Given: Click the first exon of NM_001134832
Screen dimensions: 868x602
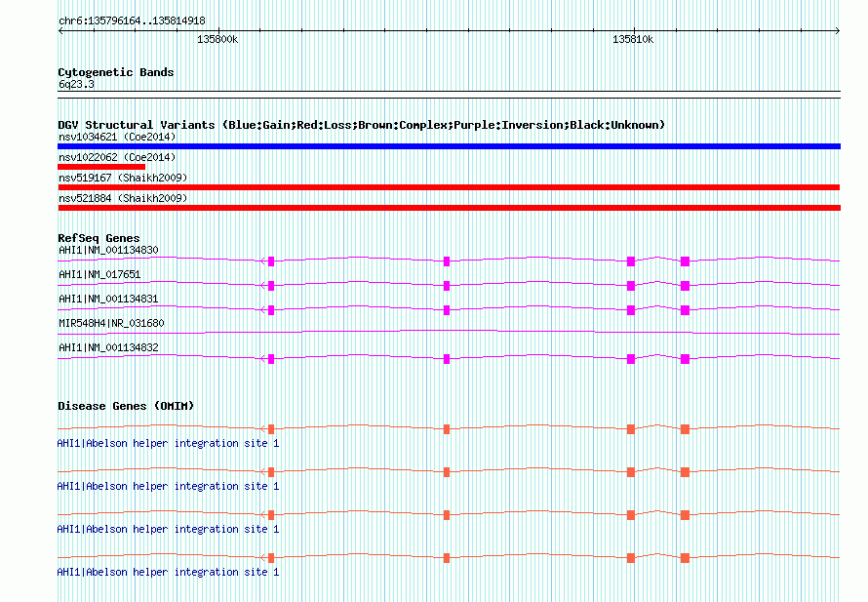Looking at the screenshot, I should 271,359.
